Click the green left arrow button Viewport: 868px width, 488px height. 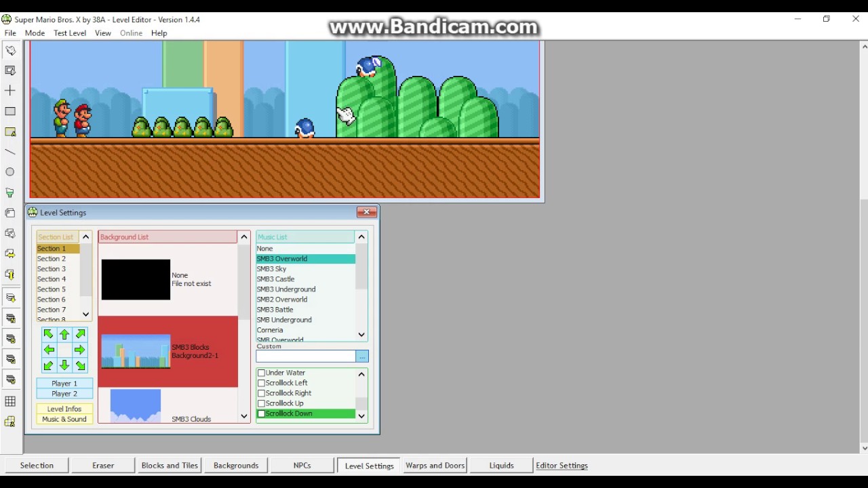click(48, 350)
